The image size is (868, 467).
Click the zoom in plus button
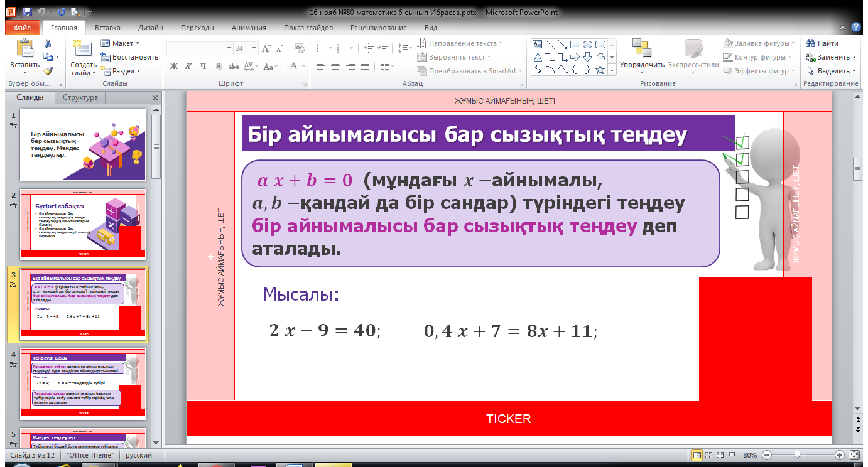(840, 455)
